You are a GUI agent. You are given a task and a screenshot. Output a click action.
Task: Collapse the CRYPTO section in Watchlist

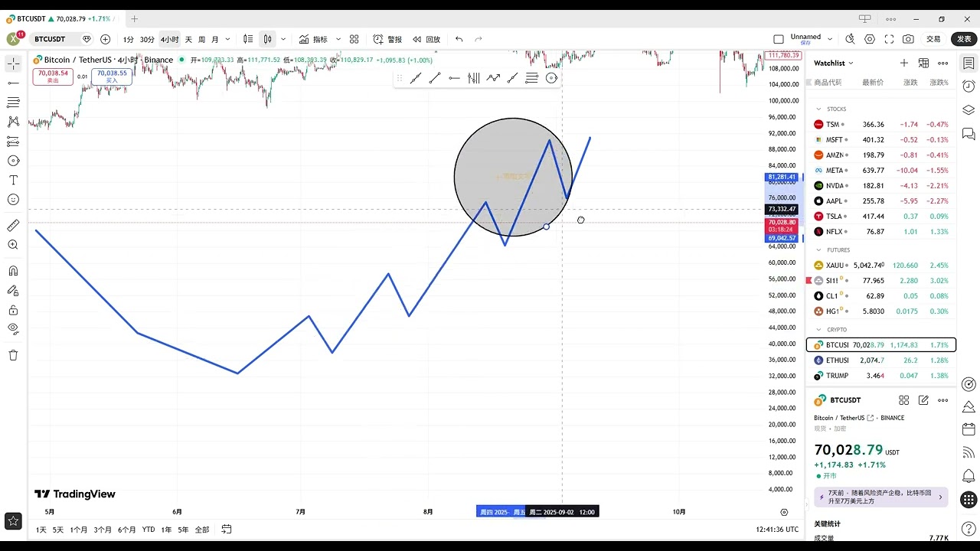pos(818,330)
